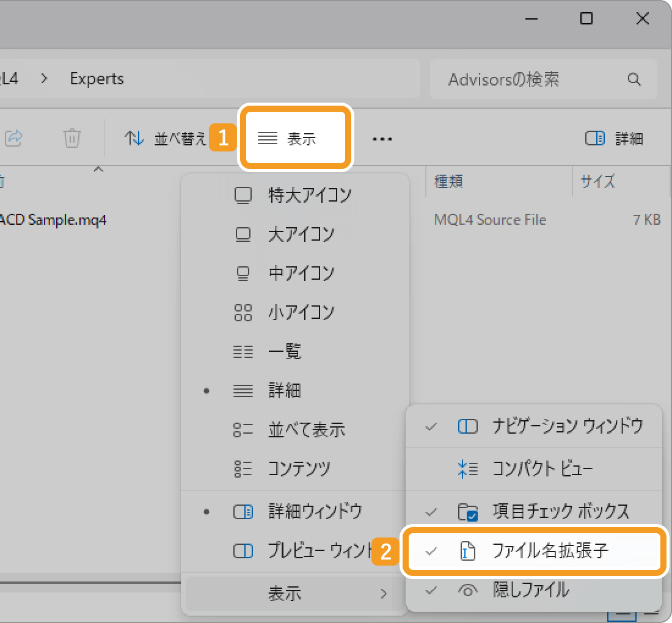Maximize the Explorer window
Image resolution: width=672 pixels, height=623 pixels.
[x=586, y=18]
